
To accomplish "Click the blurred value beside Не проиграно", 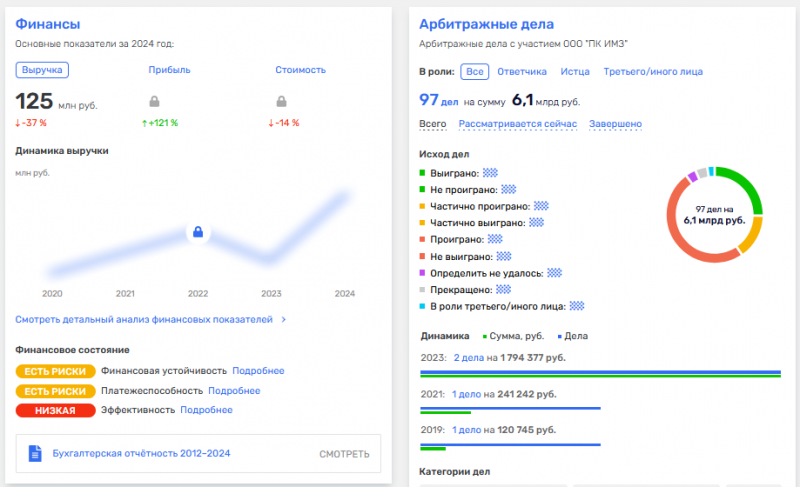I will (508, 189).
